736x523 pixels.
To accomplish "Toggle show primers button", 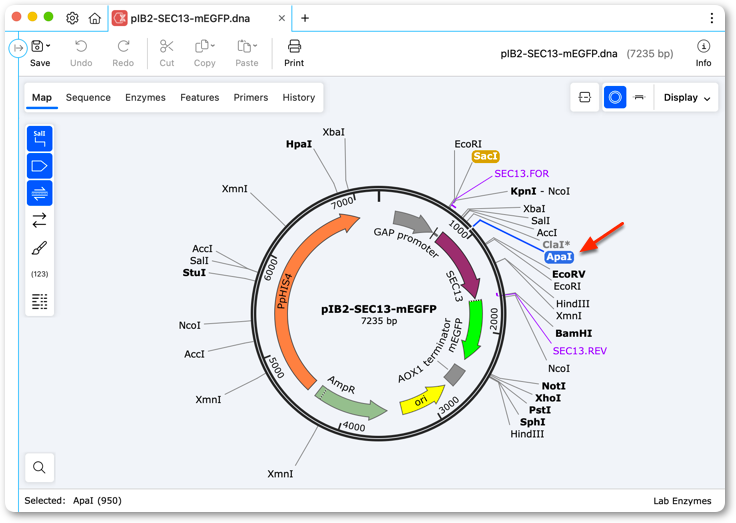I will pos(39,193).
